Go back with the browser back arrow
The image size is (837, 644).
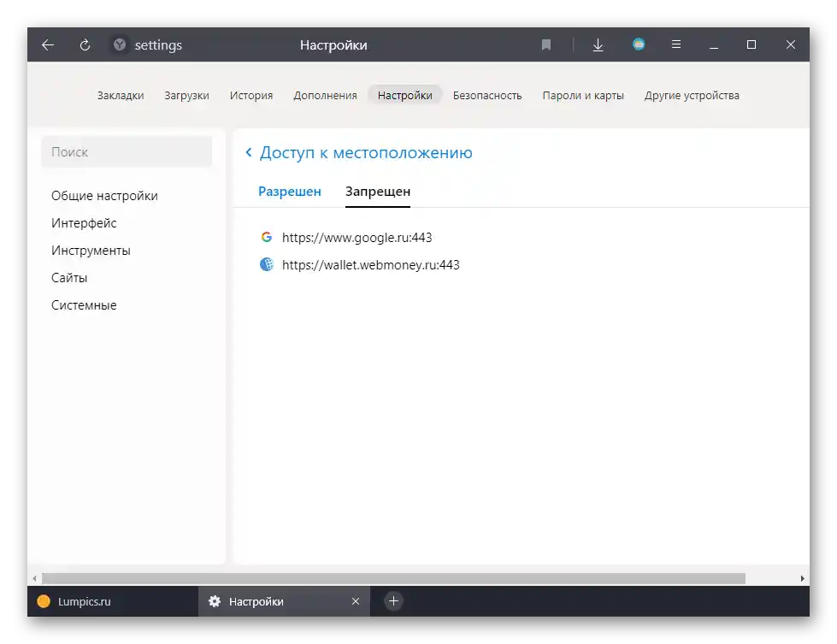point(48,44)
